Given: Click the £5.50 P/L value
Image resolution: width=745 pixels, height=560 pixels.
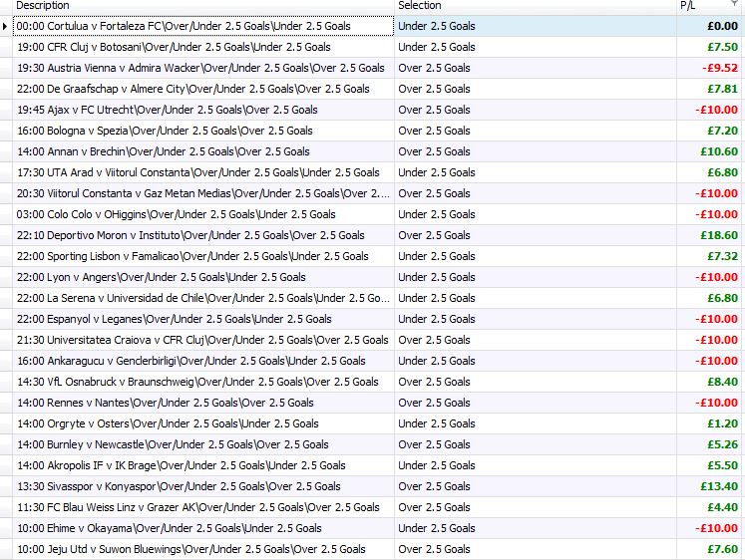Looking at the screenshot, I should (x=722, y=465).
